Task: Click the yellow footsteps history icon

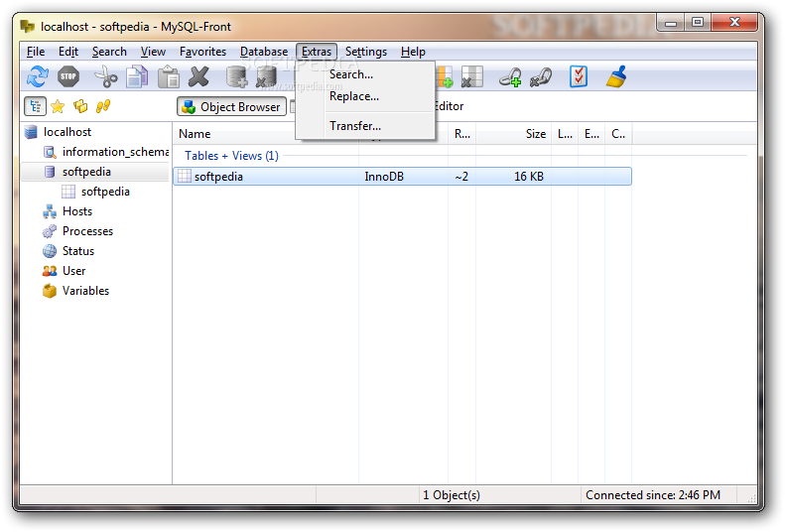Action: point(103,106)
